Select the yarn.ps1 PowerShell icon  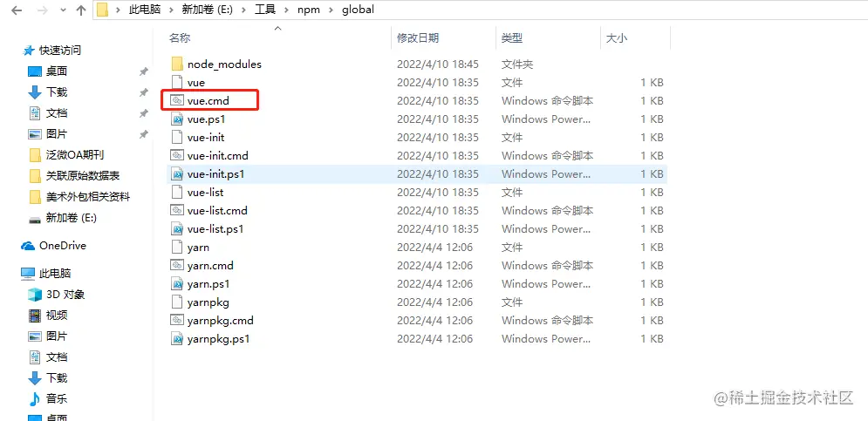pyautogui.click(x=177, y=283)
